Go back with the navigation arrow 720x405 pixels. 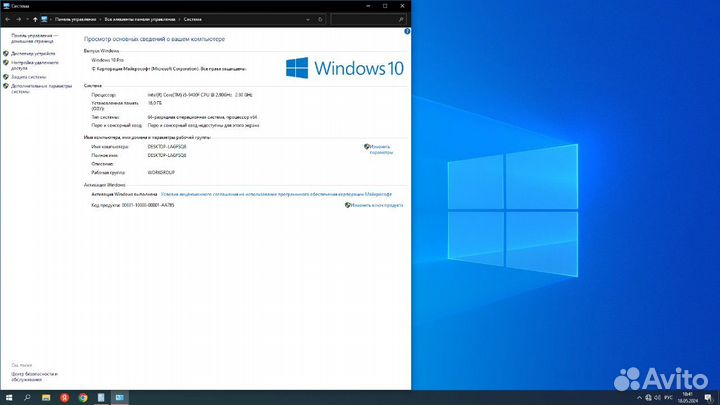tap(7, 19)
